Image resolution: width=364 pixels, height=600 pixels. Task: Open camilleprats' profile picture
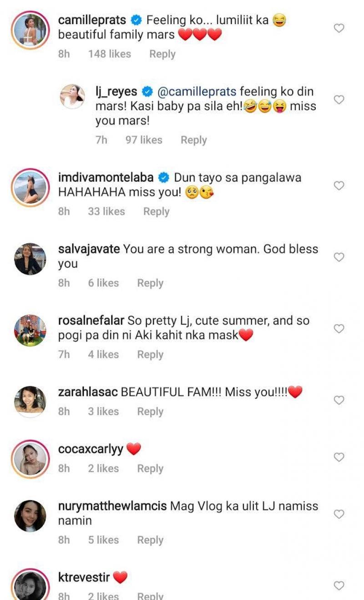coord(30,30)
